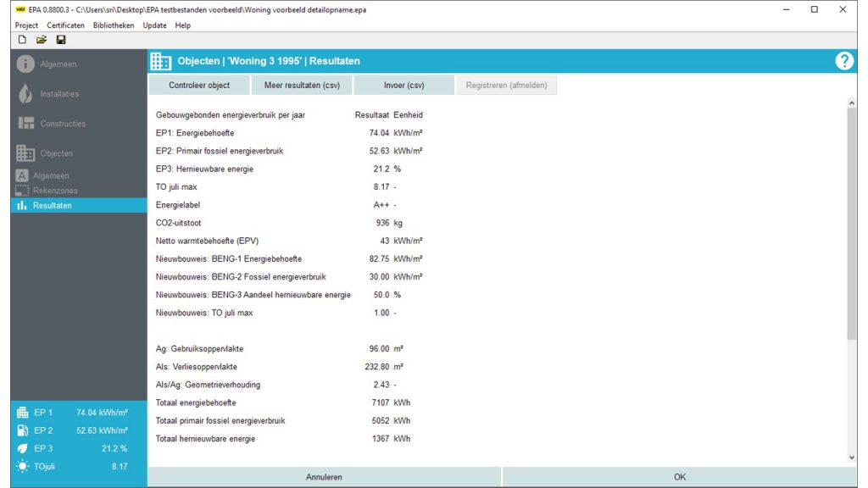
Task: Click 'Gebouwgebonden energieverbruik per jaar' header
Action: [x=231, y=115]
